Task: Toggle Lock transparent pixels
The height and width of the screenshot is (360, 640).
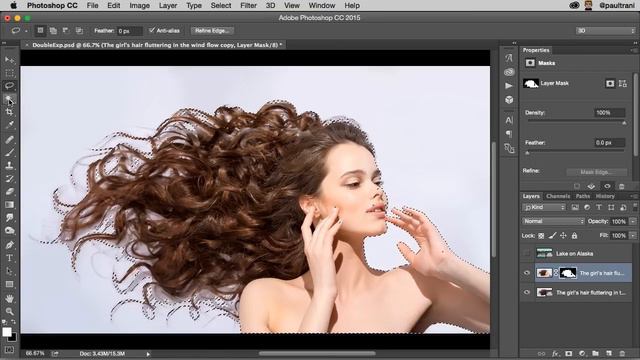Action: point(541,236)
